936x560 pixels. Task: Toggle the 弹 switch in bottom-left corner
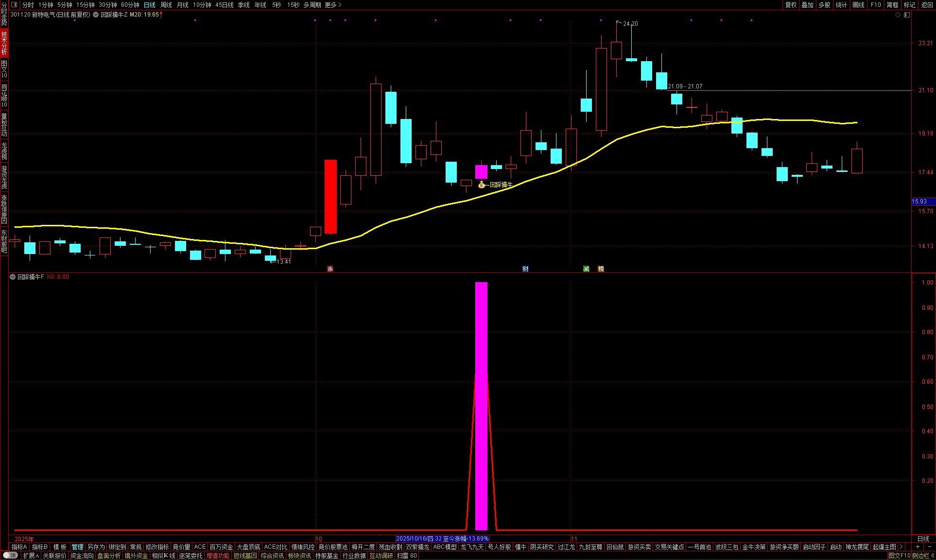(x=10, y=556)
